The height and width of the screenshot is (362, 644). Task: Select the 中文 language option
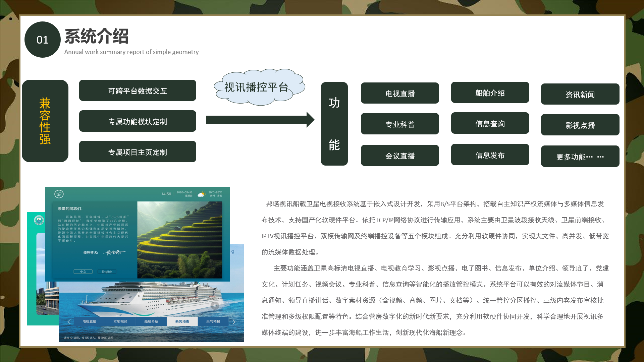coord(83,271)
